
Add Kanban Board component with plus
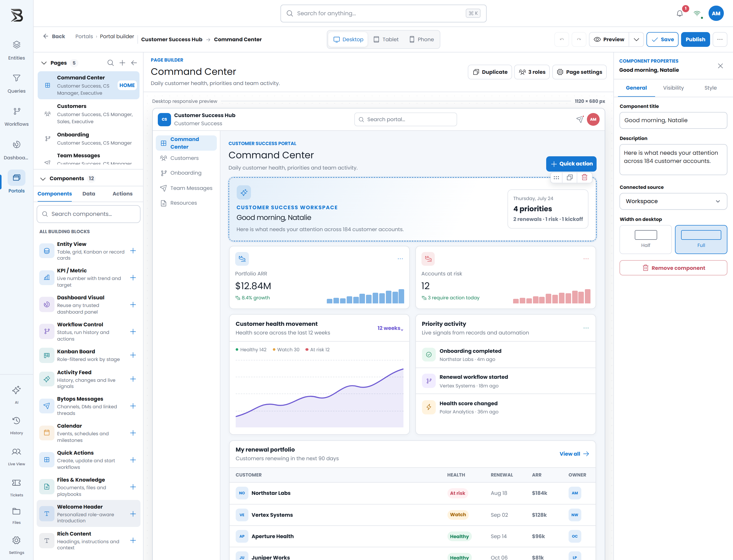pyautogui.click(x=133, y=355)
